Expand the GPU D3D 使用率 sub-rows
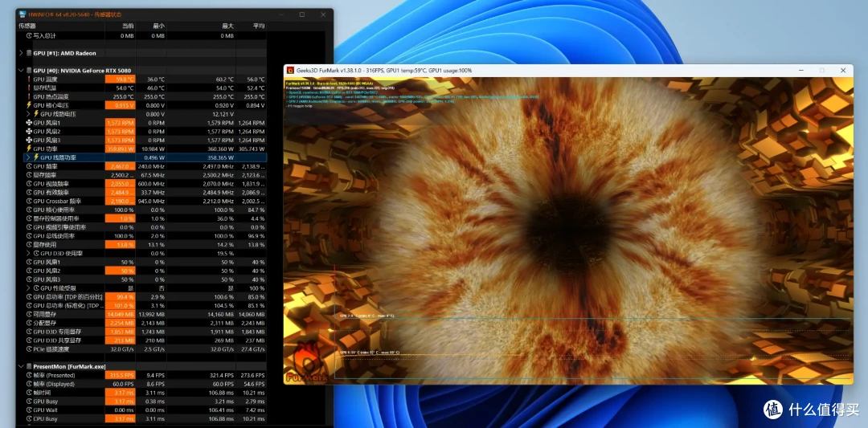 click(x=29, y=253)
